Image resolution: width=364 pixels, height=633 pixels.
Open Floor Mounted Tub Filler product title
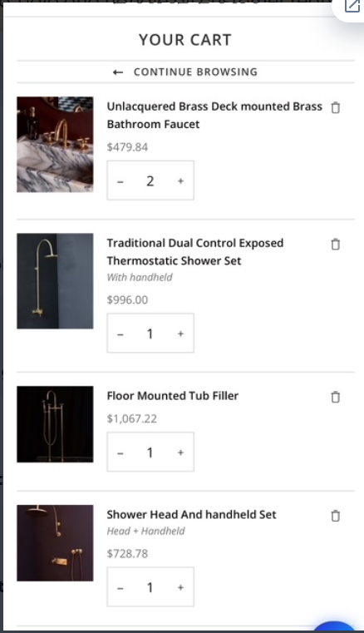pyautogui.click(x=173, y=396)
